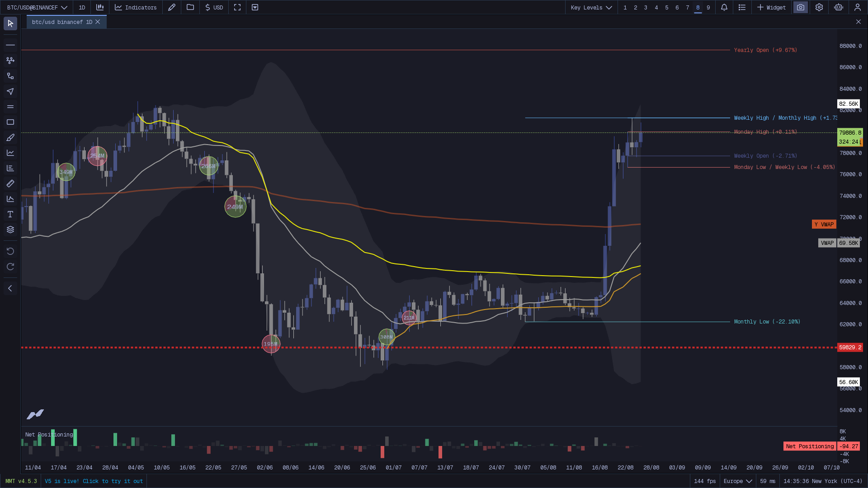Select the horizontal line drawing tool

click(10, 45)
